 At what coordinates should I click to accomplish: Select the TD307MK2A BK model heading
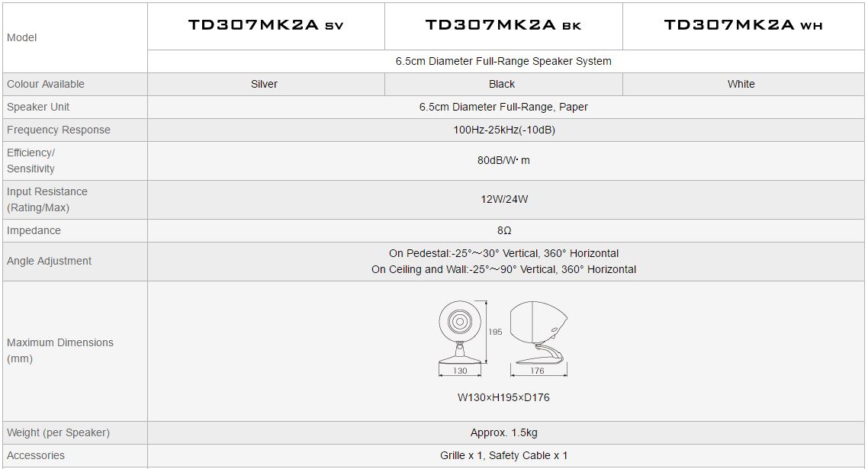(x=503, y=25)
